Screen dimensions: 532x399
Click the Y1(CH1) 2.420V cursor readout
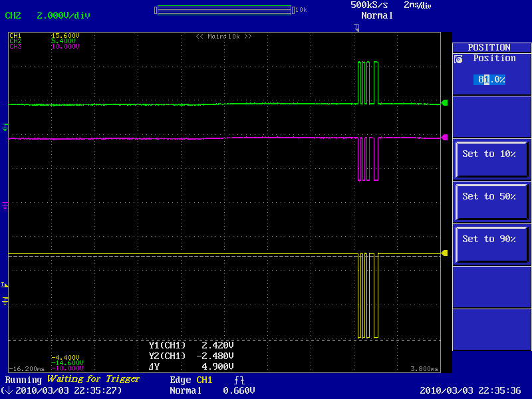192,345
